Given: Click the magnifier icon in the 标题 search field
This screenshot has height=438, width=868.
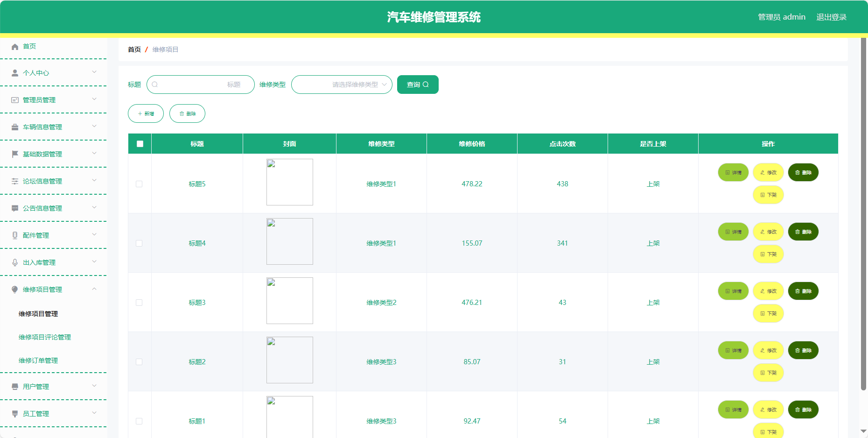Looking at the screenshot, I should (155, 85).
